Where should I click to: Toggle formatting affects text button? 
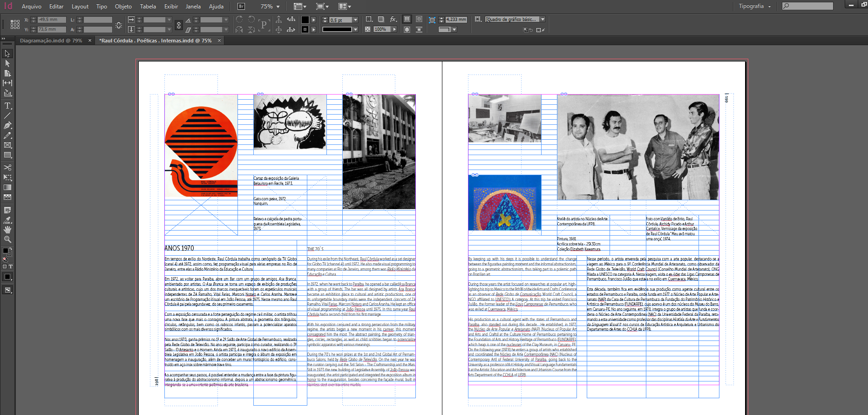click(x=11, y=267)
